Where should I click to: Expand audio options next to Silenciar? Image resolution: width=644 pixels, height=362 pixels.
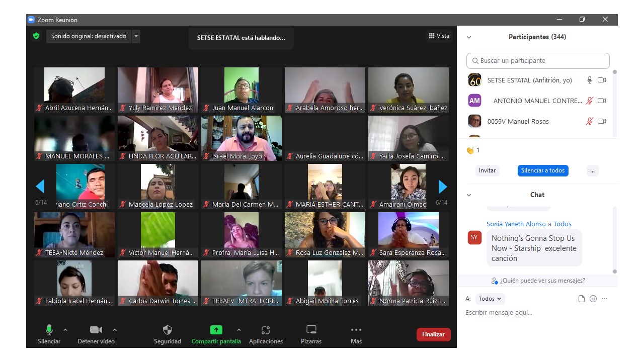pyautogui.click(x=65, y=330)
